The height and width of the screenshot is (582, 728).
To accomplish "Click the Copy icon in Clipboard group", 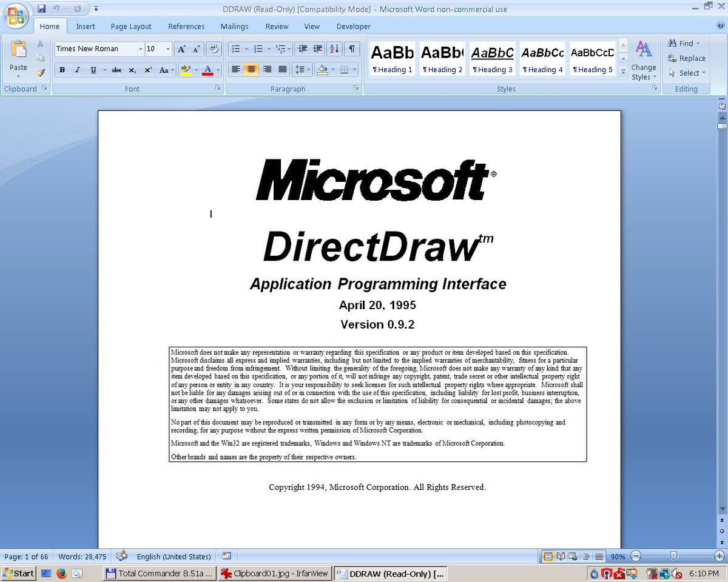I will click(x=40, y=58).
